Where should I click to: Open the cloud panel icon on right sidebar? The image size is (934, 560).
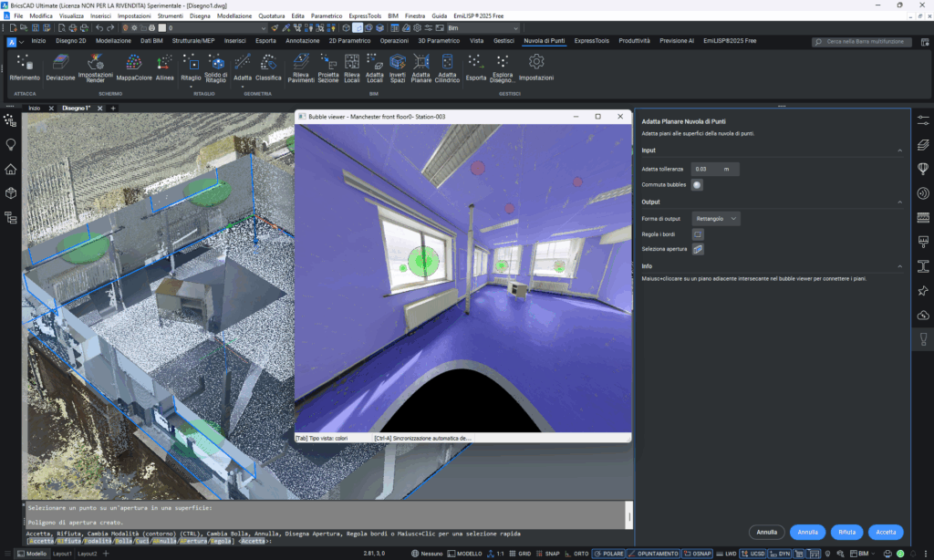pyautogui.click(x=923, y=316)
